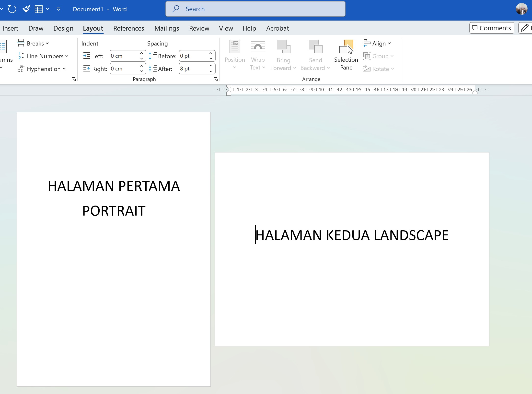Click the Comments button

tap(491, 28)
